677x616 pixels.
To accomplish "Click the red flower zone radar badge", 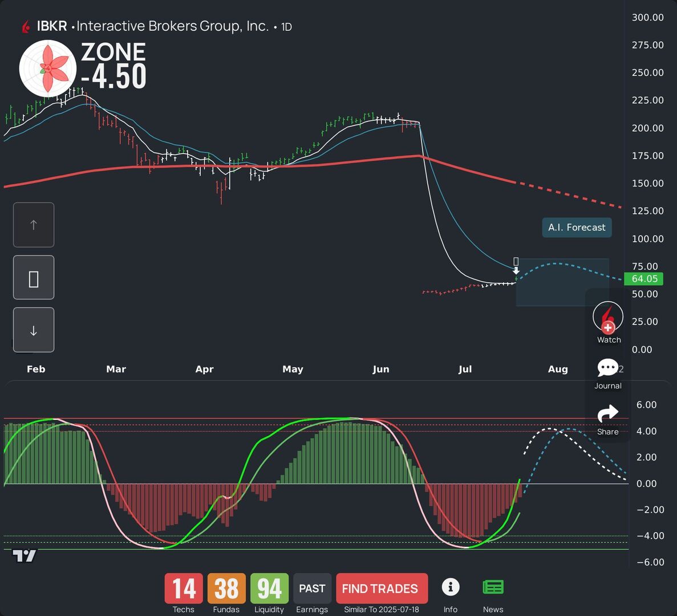I will click(48, 68).
